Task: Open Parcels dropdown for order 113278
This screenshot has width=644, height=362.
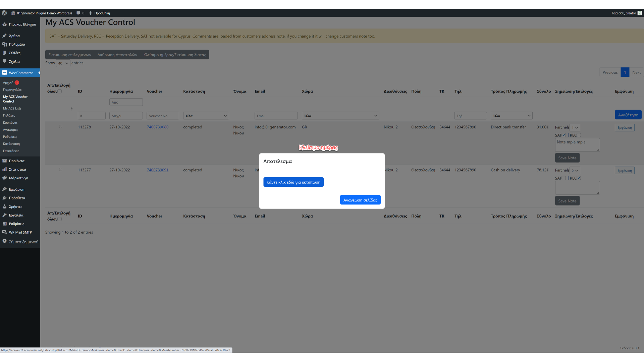Action: pos(575,128)
